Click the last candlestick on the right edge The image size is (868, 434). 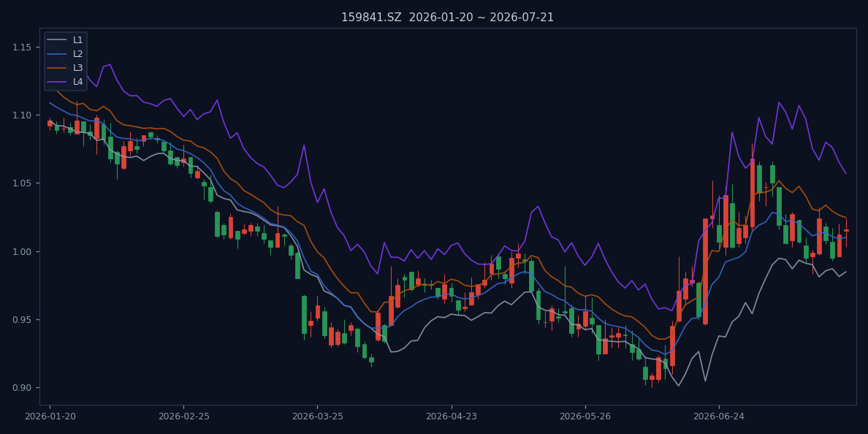[846, 231]
